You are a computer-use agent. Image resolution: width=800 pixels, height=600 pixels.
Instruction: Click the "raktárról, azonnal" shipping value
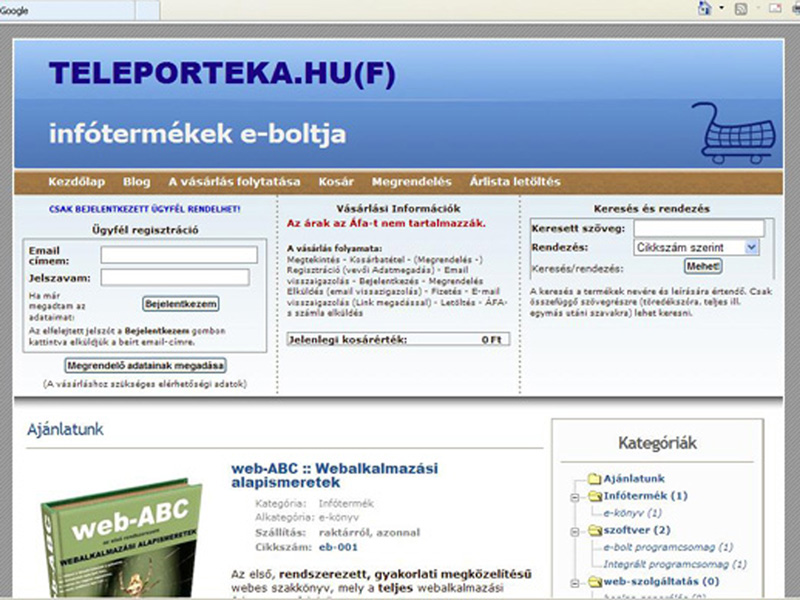[x=369, y=533]
